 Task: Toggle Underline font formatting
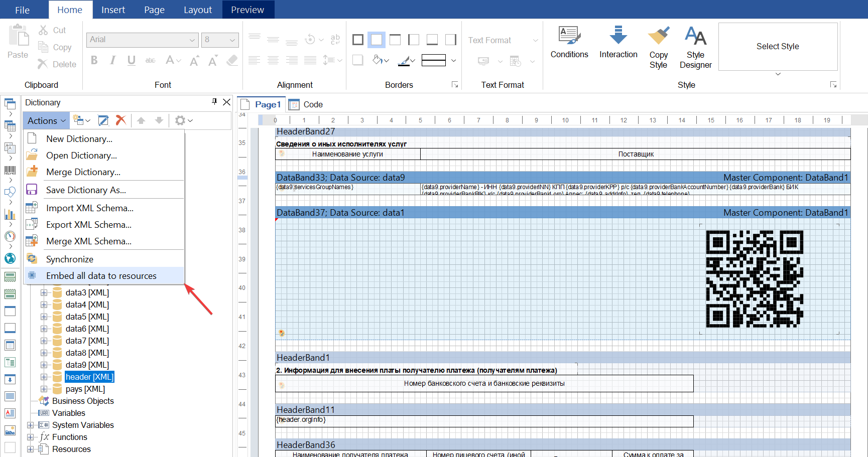click(132, 61)
